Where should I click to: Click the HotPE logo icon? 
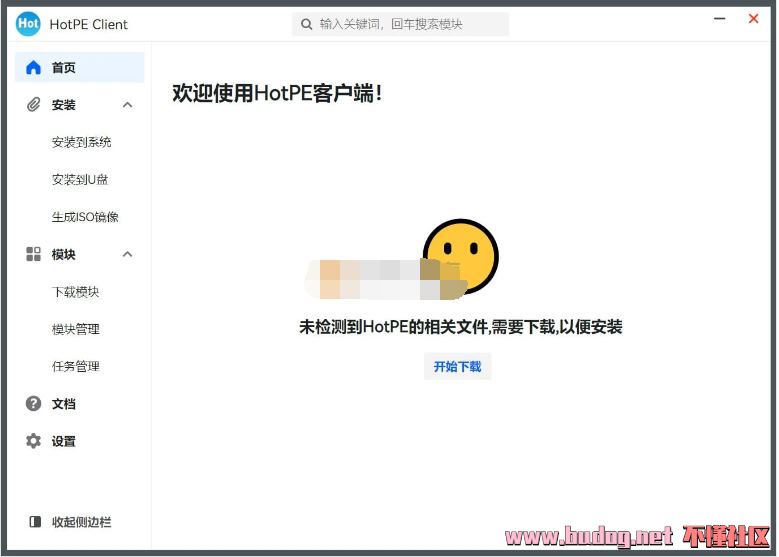click(28, 24)
